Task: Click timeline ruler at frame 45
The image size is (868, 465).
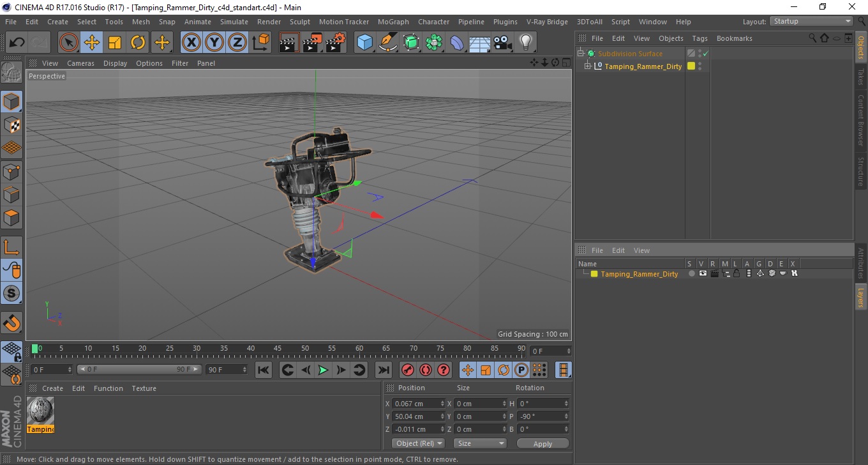Action: pos(278,349)
